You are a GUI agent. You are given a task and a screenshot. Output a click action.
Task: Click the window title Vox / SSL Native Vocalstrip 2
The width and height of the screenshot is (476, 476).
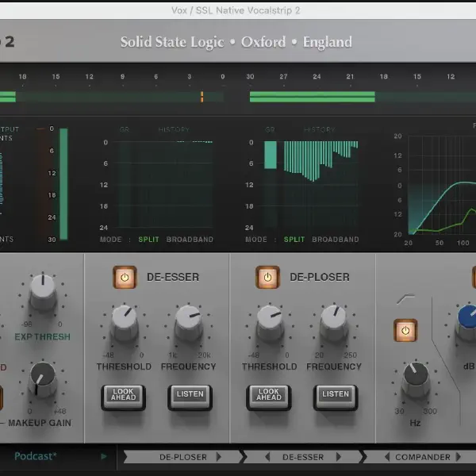tap(236, 10)
